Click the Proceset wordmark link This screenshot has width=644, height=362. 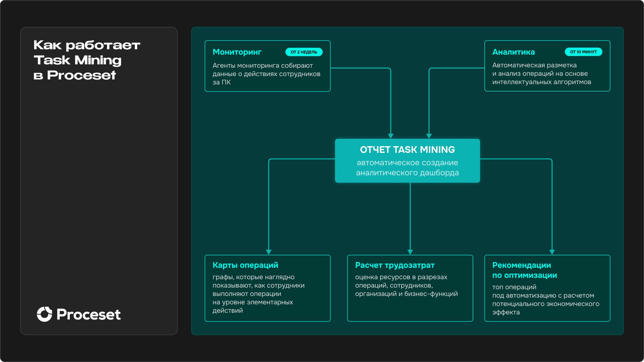[89, 314]
